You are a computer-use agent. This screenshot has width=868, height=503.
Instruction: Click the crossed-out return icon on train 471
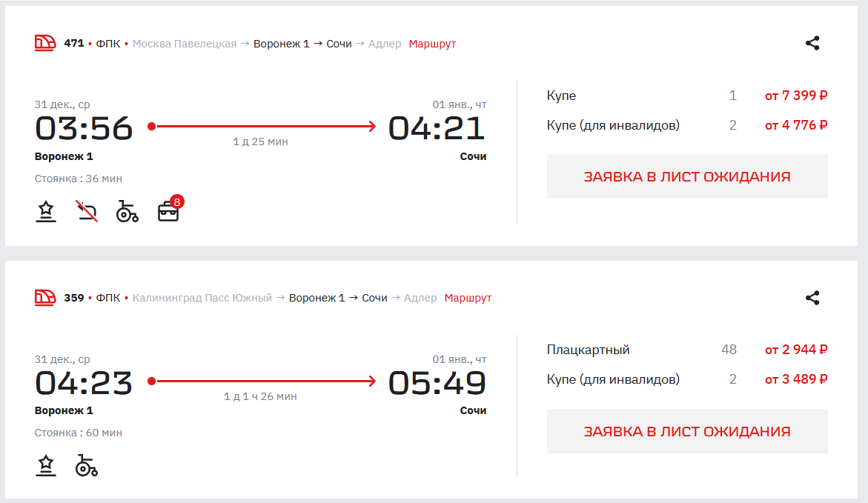[87, 212]
